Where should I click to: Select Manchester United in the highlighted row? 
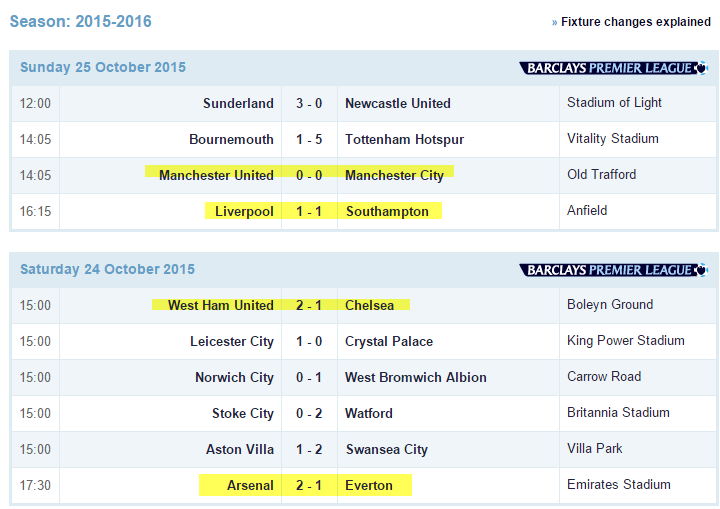pyautogui.click(x=216, y=175)
